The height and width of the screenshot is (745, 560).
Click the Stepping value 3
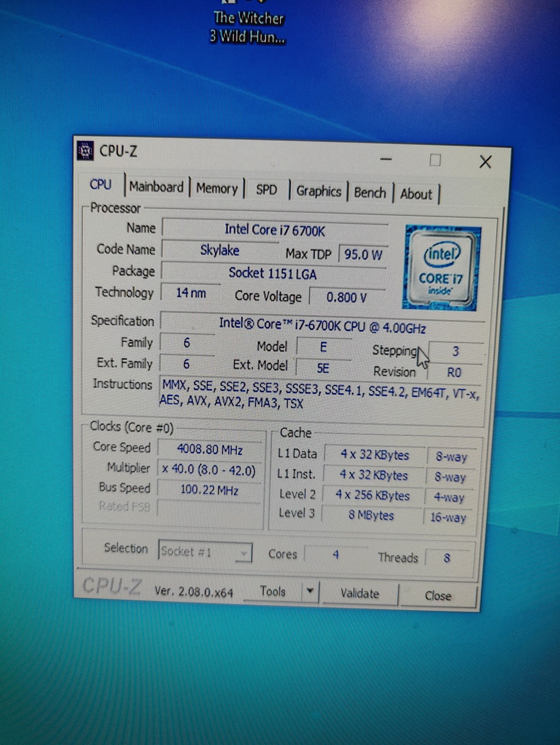[x=456, y=351]
